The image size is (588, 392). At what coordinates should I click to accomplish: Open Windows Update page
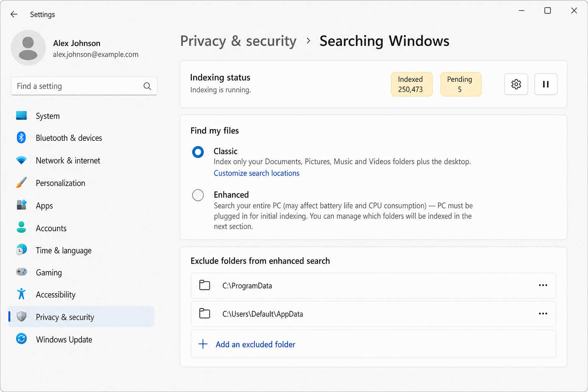tap(81, 340)
